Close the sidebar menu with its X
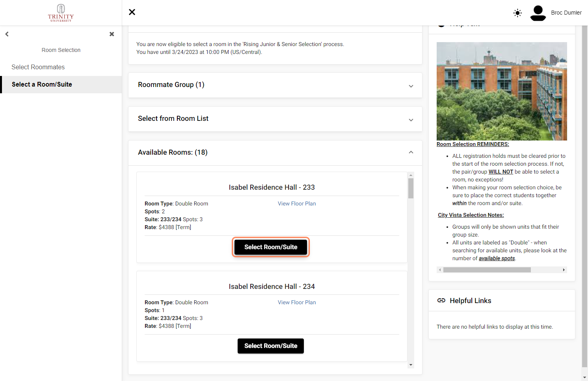Image resolution: width=588 pixels, height=381 pixels. point(112,34)
